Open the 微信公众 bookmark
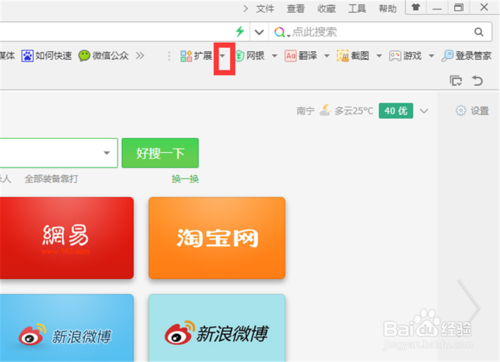Screen dimensions: 500x362 pos(104,56)
